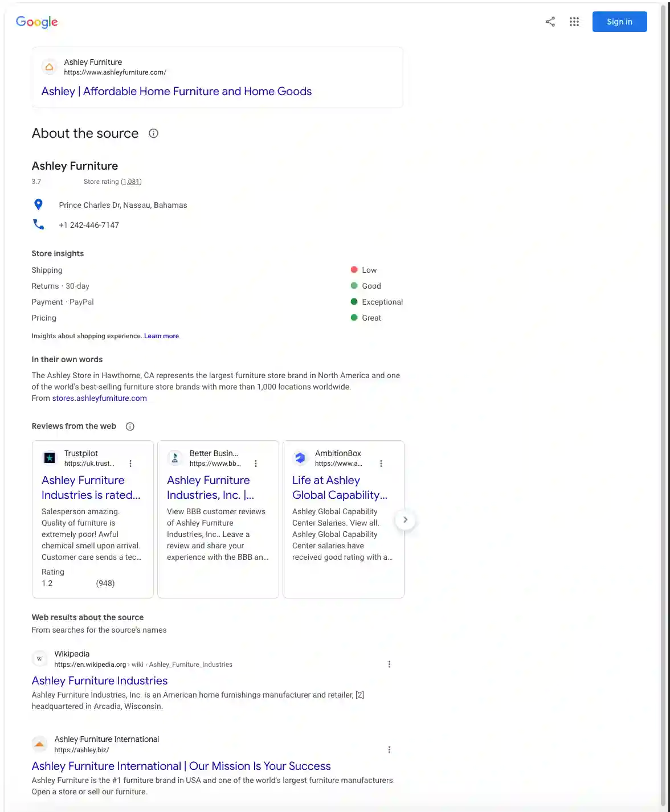Click the Learn more link
This screenshot has height=812, width=670.
point(161,336)
